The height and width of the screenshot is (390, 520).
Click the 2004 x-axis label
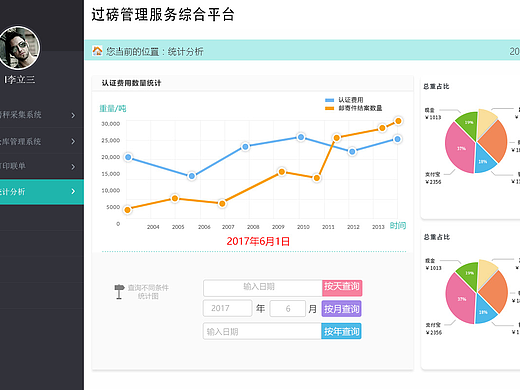(153, 227)
